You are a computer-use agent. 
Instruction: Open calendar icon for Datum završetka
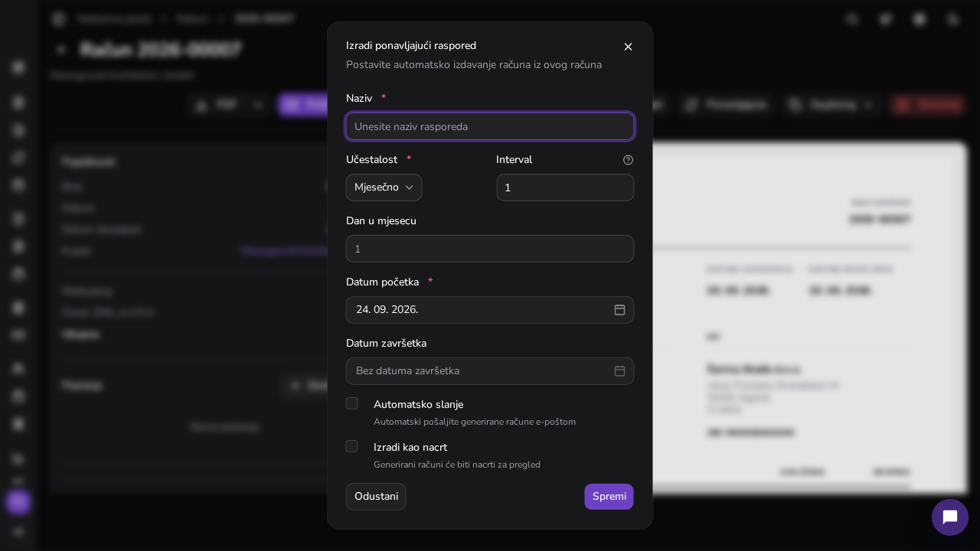point(619,371)
